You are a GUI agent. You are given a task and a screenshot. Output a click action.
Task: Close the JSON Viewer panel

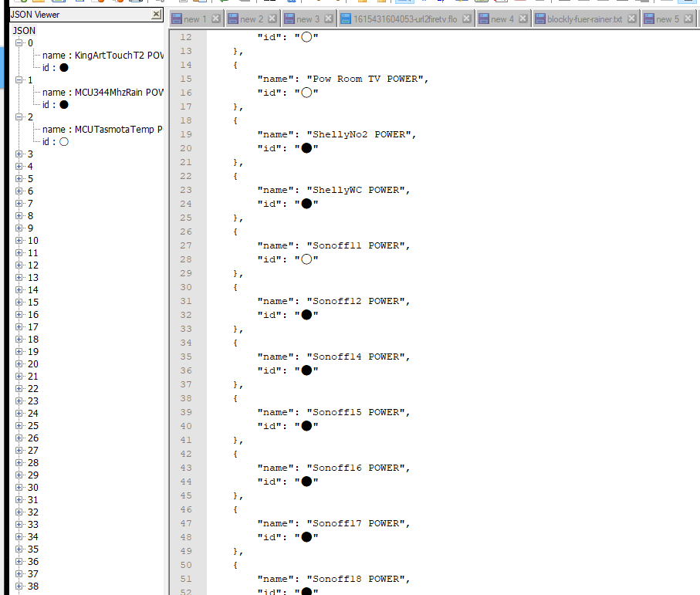tap(156, 15)
